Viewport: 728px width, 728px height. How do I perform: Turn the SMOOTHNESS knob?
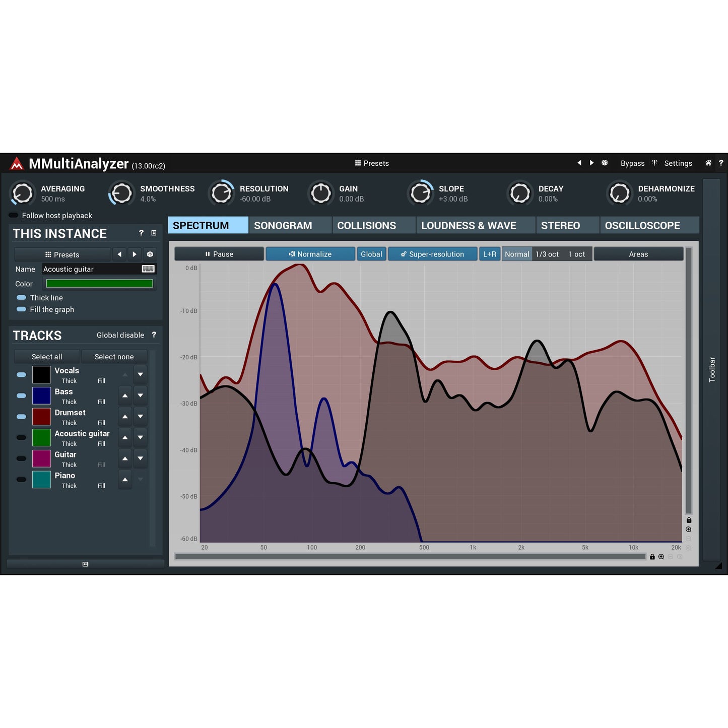(121, 193)
